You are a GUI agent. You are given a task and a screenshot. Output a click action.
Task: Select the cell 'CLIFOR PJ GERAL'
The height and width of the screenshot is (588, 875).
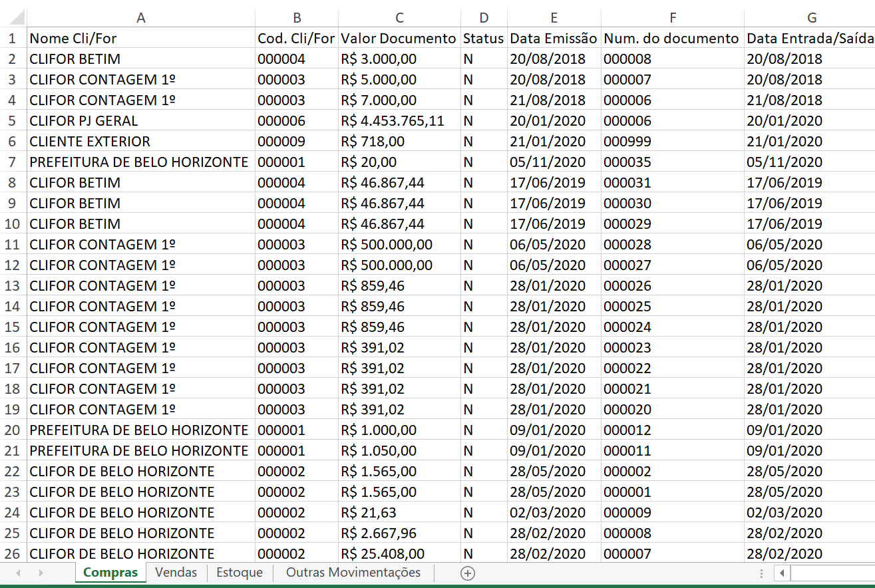click(x=141, y=121)
